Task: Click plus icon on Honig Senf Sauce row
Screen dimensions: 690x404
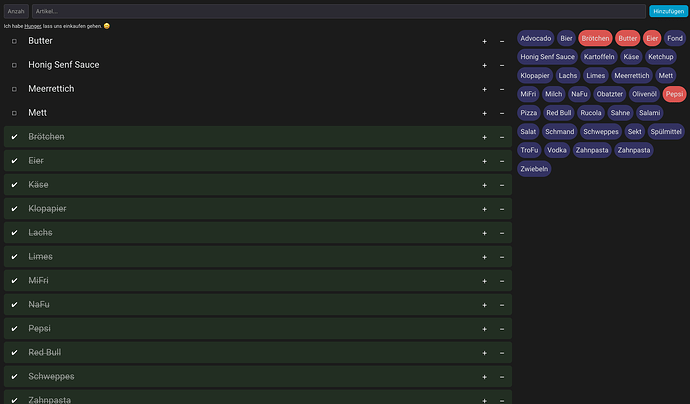Action: (484, 65)
